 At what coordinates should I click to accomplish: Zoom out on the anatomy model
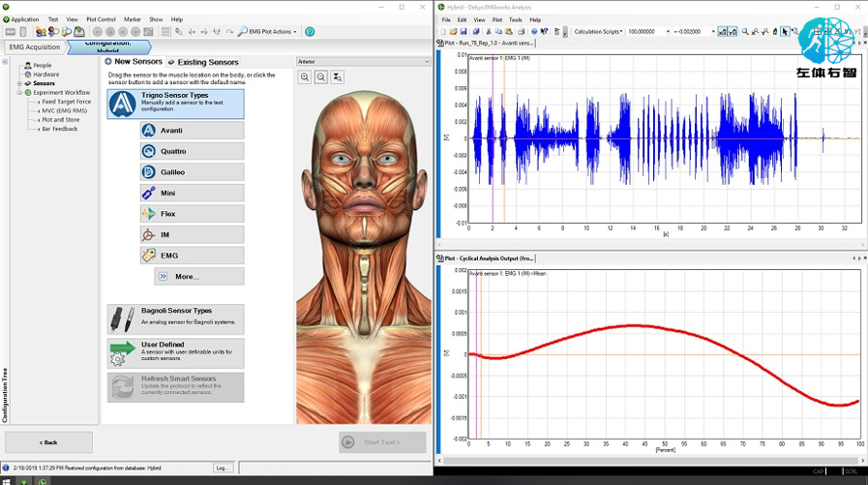click(320, 77)
